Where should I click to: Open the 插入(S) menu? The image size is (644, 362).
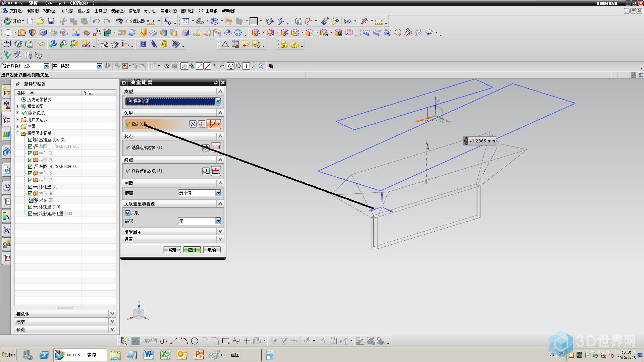coord(67,11)
